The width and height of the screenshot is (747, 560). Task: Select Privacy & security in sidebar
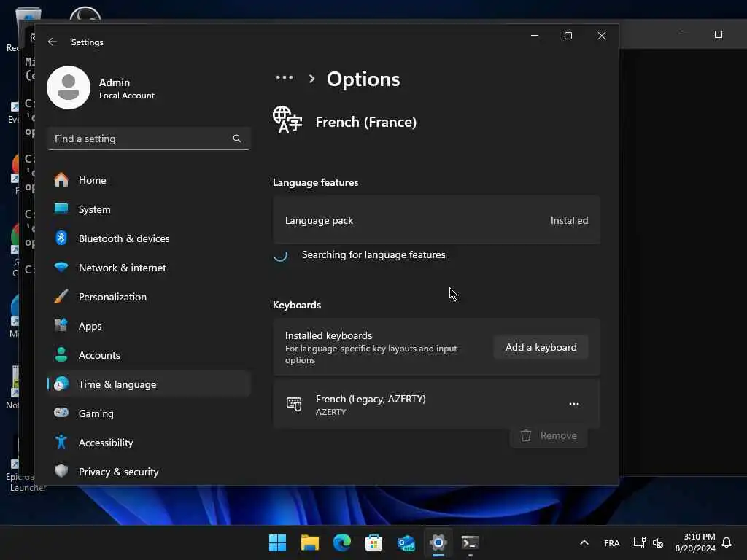149,472
